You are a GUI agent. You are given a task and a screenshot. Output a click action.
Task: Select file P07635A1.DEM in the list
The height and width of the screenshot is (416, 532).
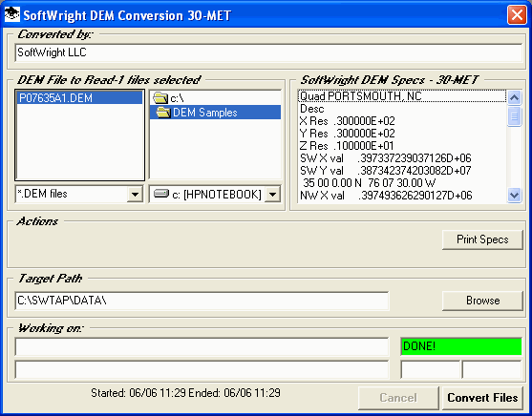point(79,98)
